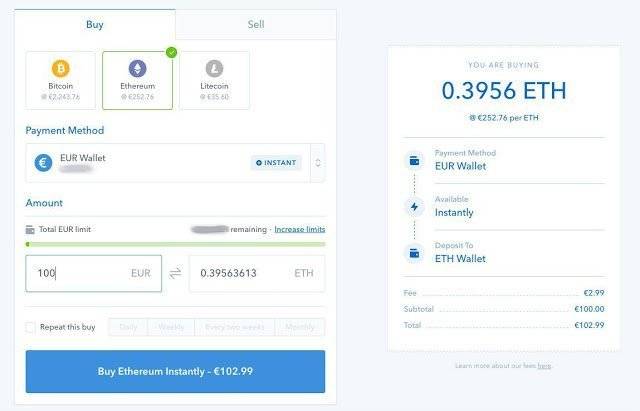The width and height of the screenshot is (640, 411).
Task: Click the €252.76 per ETH rate text
Action: [x=504, y=118]
